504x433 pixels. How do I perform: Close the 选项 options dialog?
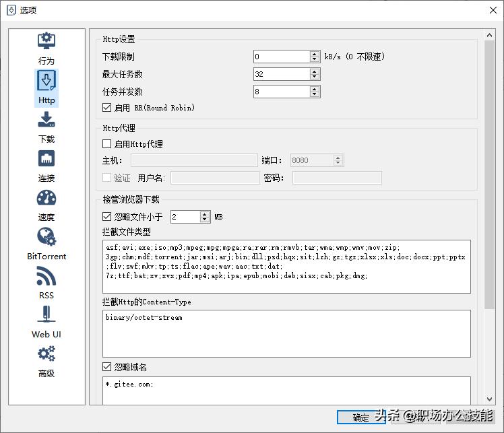[x=493, y=10]
